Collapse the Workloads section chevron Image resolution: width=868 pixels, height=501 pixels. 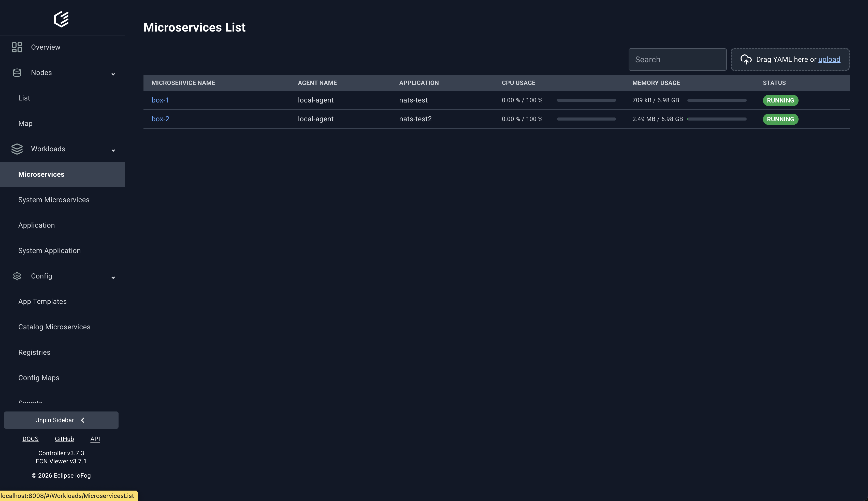click(x=113, y=150)
